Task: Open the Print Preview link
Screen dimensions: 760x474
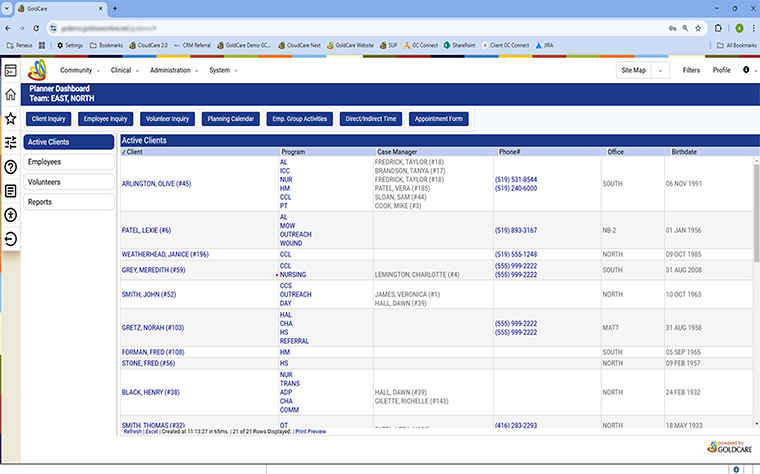Action: coord(310,431)
